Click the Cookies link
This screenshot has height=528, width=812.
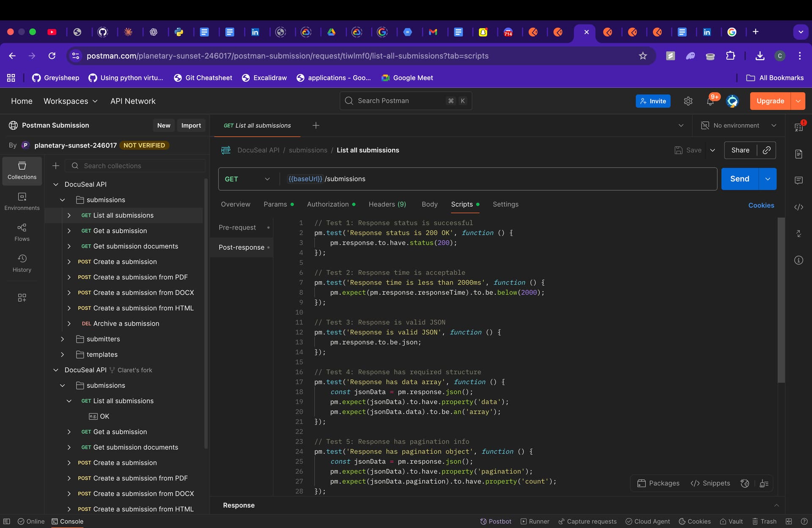pyautogui.click(x=761, y=205)
